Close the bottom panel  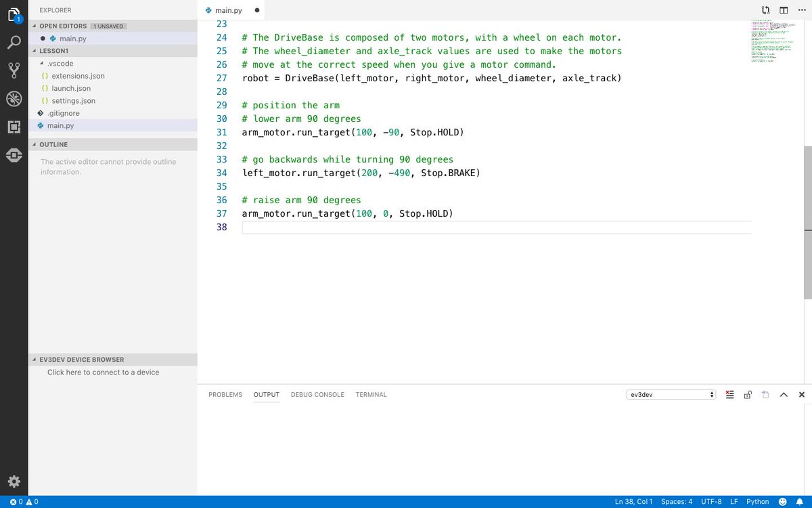(x=802, y=394)
